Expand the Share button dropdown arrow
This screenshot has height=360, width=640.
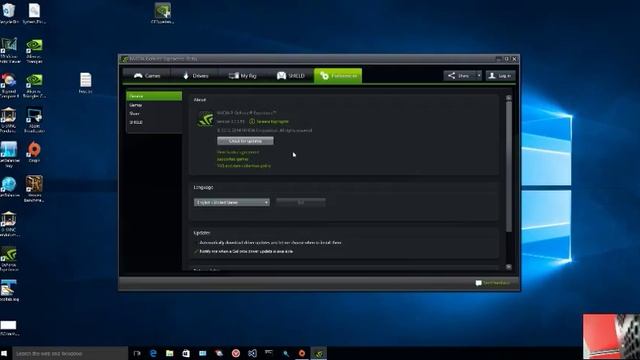[x=479, y=76]
